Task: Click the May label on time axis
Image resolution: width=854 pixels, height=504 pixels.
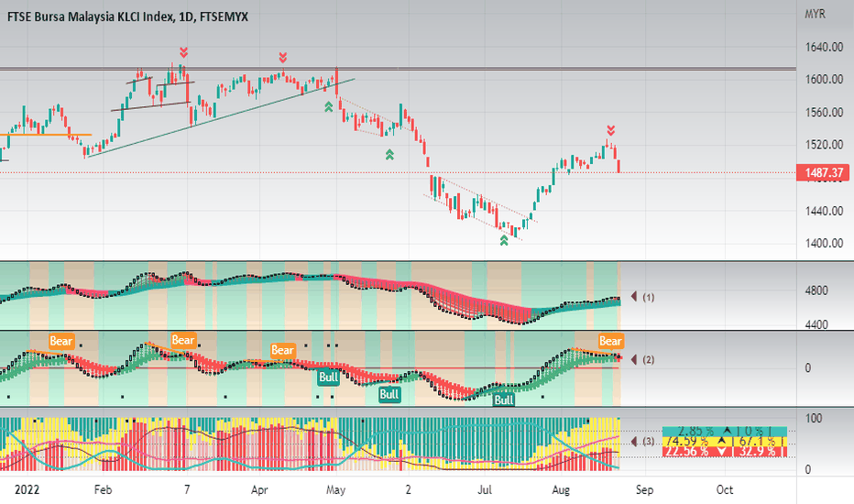Action: click(335, 489)
